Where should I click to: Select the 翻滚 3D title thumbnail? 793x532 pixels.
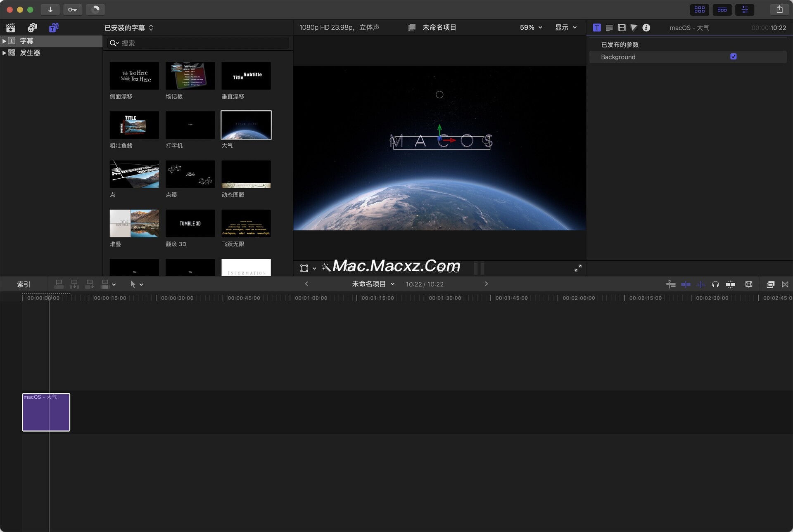point(190,223)
